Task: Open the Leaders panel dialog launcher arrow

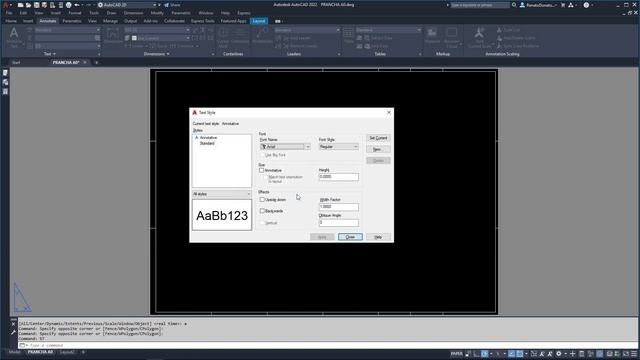Action: pyautogui.click(x=339, y=54)
